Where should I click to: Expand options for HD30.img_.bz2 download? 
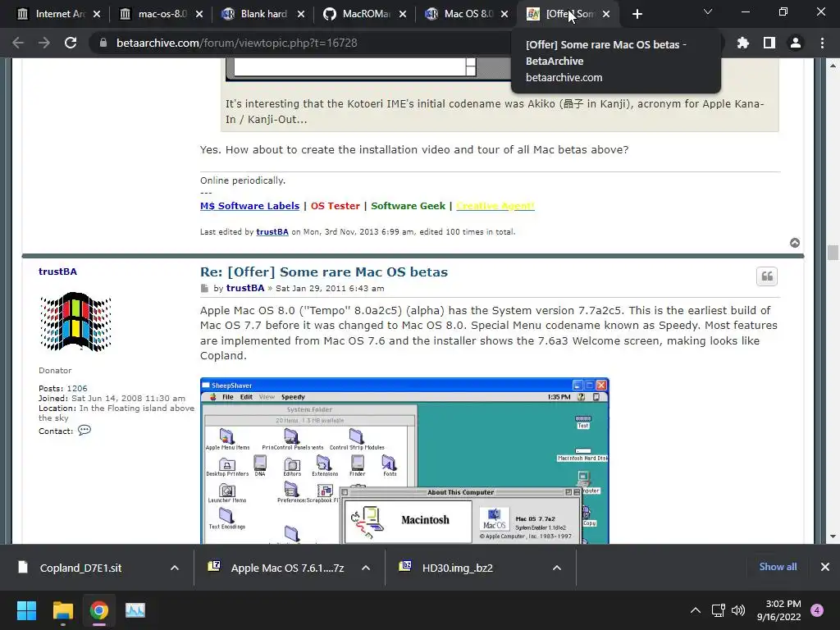(x=557, y=568)
